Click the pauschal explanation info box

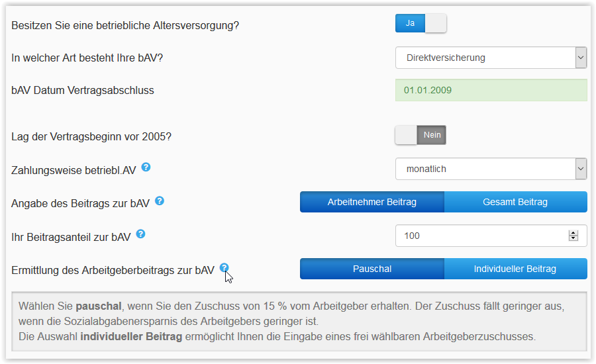[299, 322]
